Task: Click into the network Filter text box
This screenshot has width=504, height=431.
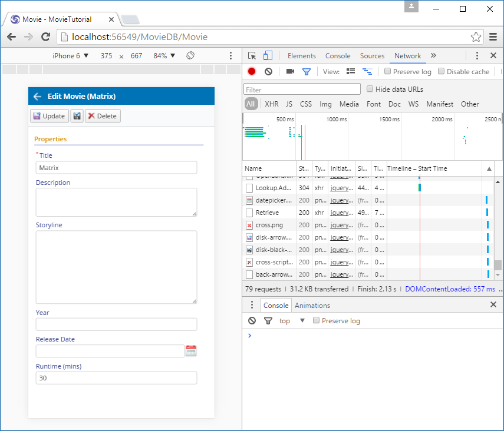Action: [x=302, y=89]
